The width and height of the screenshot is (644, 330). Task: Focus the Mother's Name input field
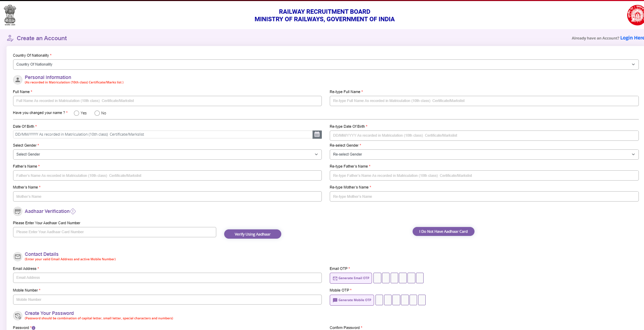click(x=167, y=196)
